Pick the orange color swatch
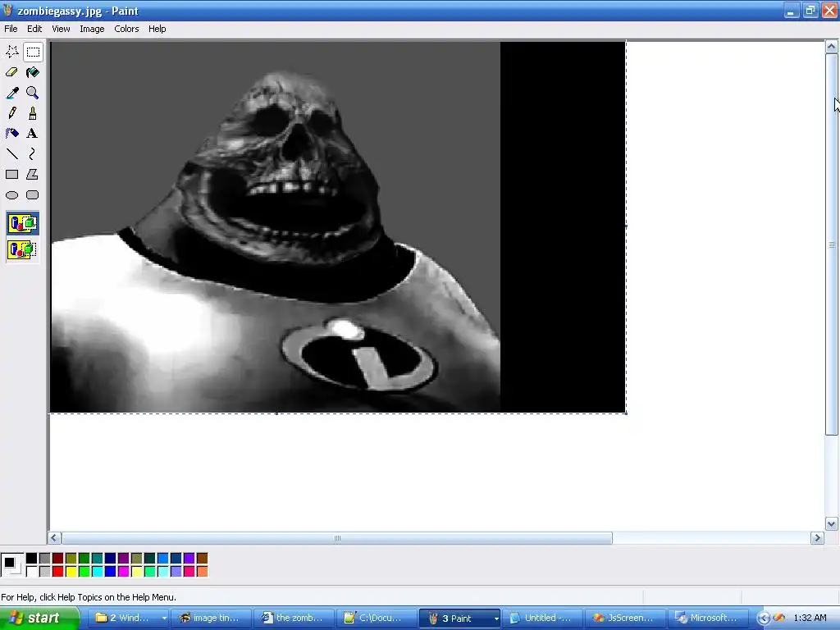 coord(202,572)
